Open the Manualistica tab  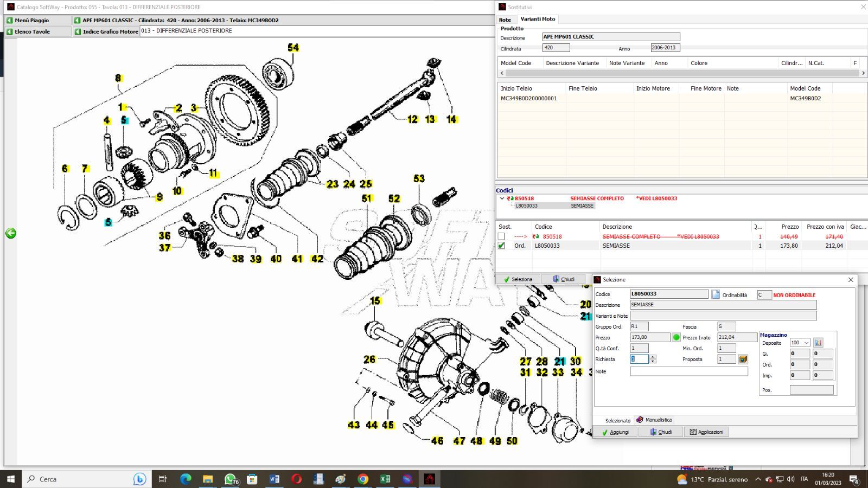click(654, 420)
